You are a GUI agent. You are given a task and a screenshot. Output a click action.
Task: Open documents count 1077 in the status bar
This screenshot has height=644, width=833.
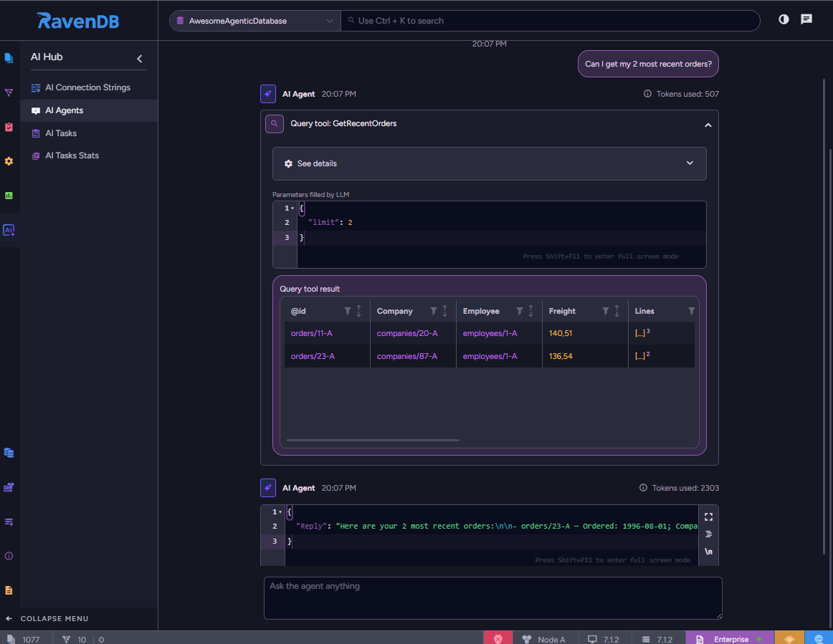pos(25,639)
